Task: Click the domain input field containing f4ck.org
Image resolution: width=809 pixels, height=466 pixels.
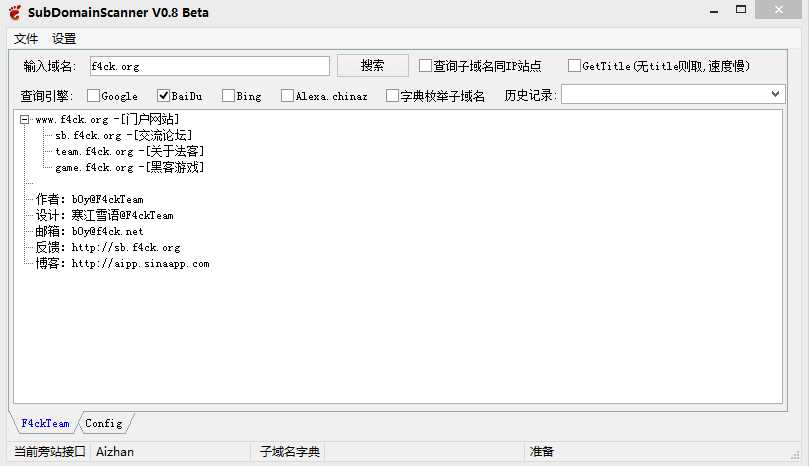Action: 209,66
